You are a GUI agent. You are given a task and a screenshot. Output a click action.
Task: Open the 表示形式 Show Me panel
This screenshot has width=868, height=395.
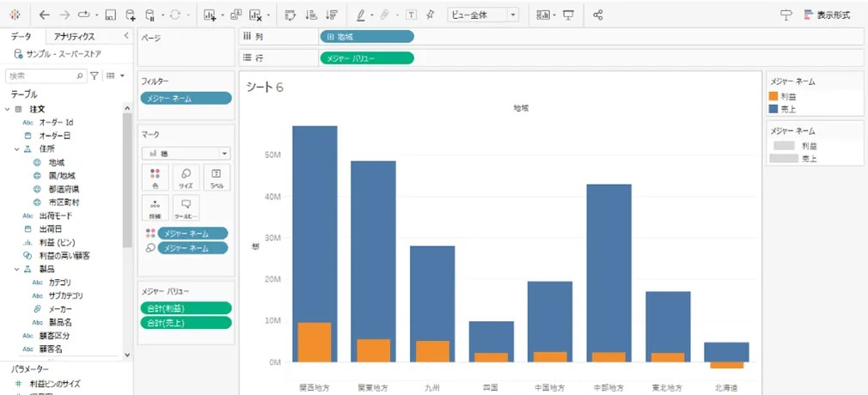[827, 15]
